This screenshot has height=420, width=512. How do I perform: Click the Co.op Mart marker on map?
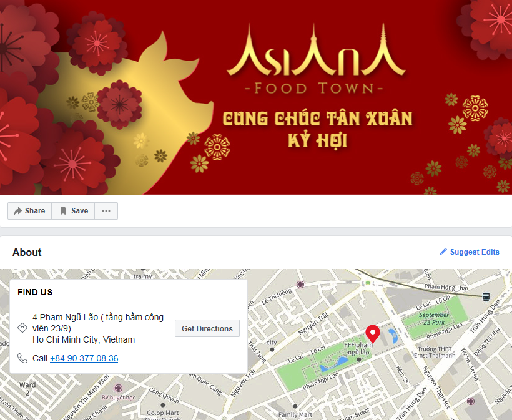[163, 405]
